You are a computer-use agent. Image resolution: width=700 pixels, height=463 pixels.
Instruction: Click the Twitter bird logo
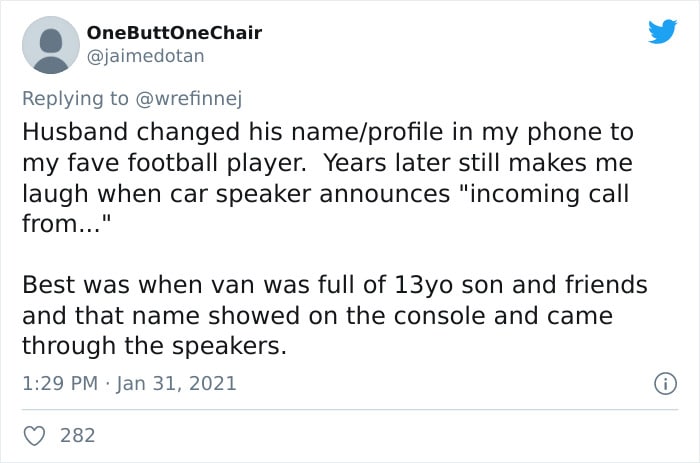click(x=662, y=31)
